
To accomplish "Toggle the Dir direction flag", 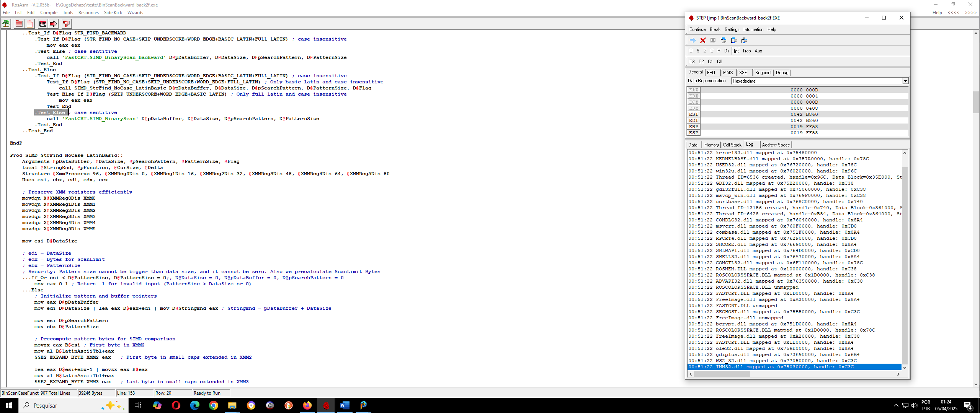I will coord(727,51).
